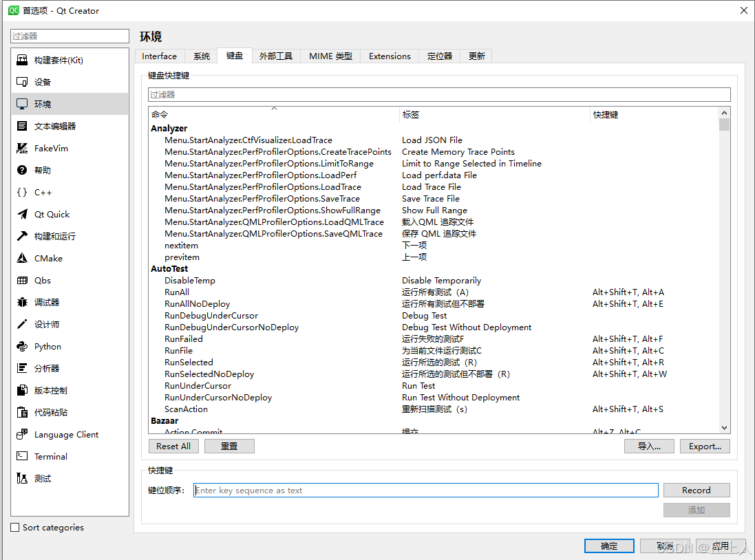
Task: Open the MIME 类型 tab
Action: click(331, 56)
